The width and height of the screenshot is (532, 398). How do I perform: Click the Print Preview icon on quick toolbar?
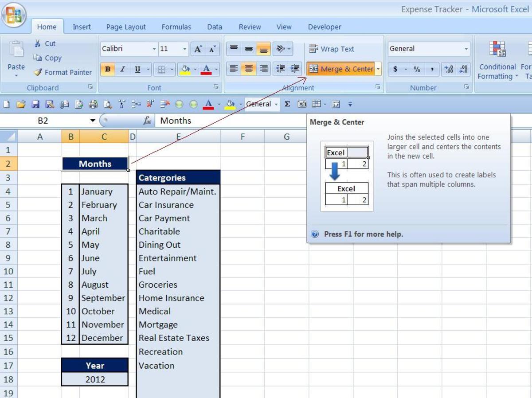(x=108, y=104)
